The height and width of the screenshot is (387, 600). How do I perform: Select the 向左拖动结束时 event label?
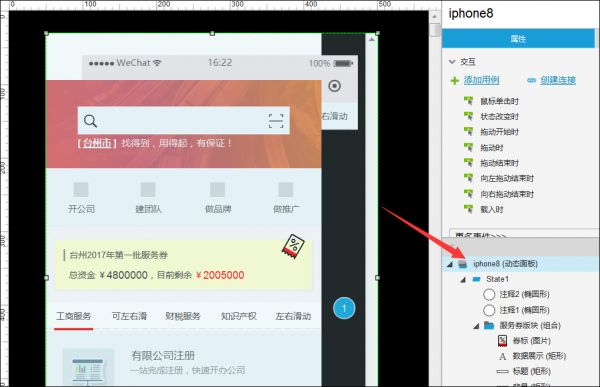coord(507,178)
